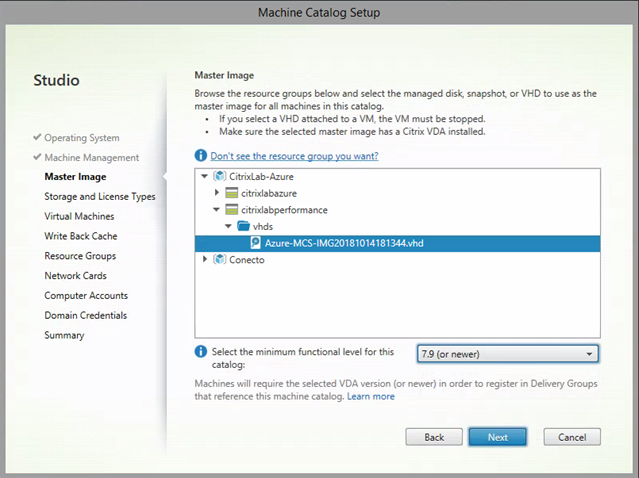Image resolution: width=639 pixels, height=478 pixels.
Task: Click the Cancel button
Action: click(x=572, y=437)
